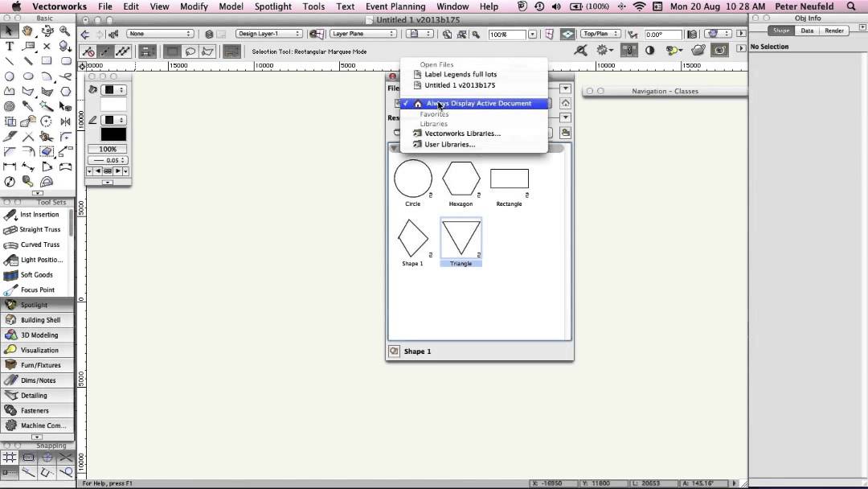Open the Classes dropdown showing None
Image resolution: width=868 pixels, height=489 pixels.
(x=160, y=34)
